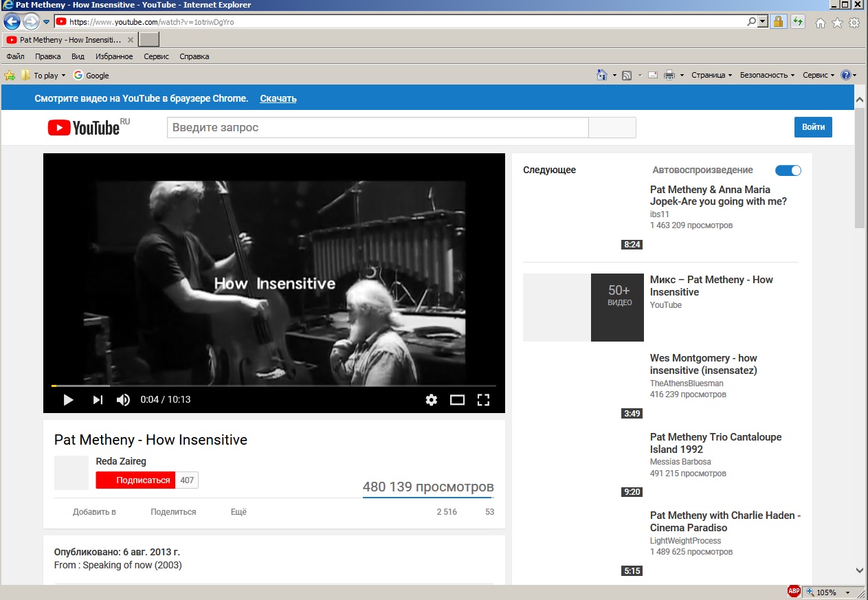868x600 pixels.
Task: Open the command bar Сервис dropdown
Action: [819, 75]
